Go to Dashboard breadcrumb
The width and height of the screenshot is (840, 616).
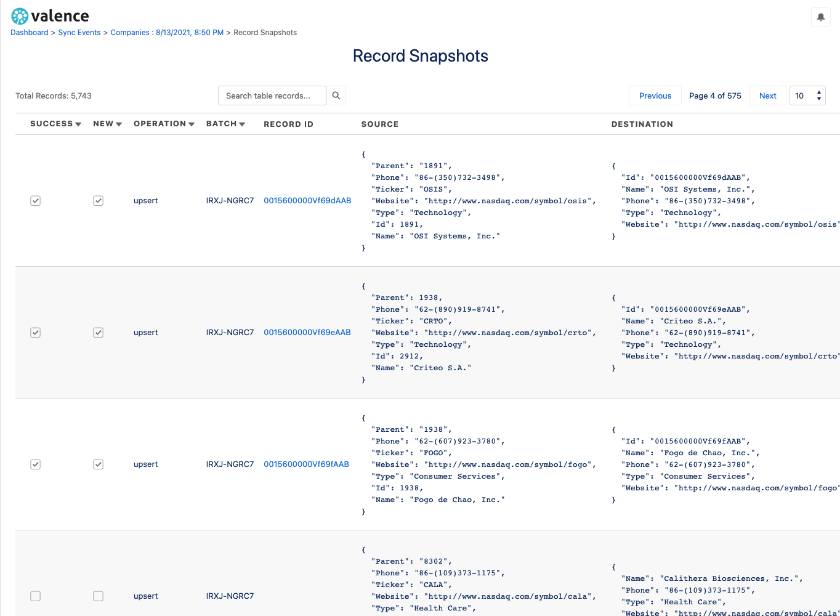(29, 33)
